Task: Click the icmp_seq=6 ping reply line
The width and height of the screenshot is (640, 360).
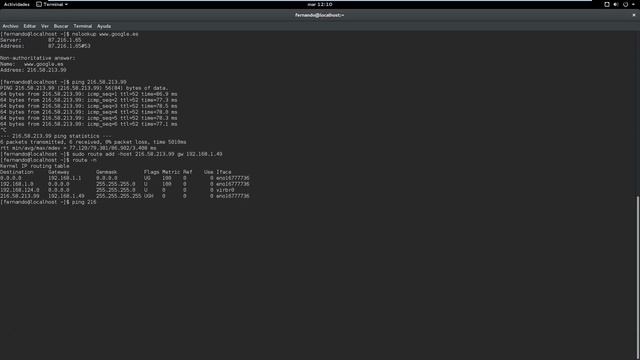Action: (x=89, y=124)
